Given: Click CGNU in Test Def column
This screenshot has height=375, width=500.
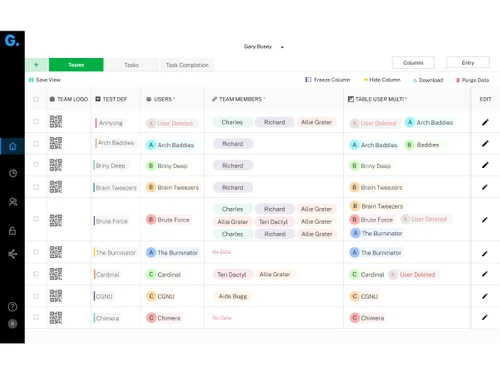Looking at the screenshot, I should tap(104, 296).
